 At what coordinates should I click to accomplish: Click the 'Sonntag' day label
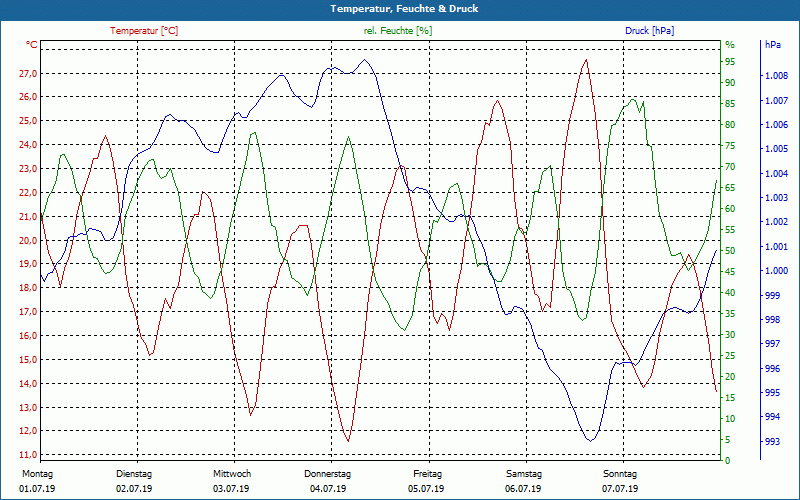click(x=620, y=474)
